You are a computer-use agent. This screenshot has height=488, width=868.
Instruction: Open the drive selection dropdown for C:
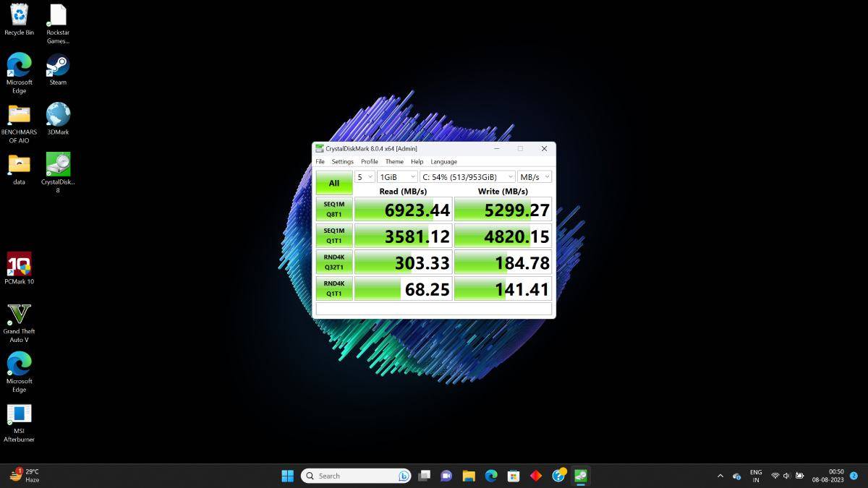point(467,177)
